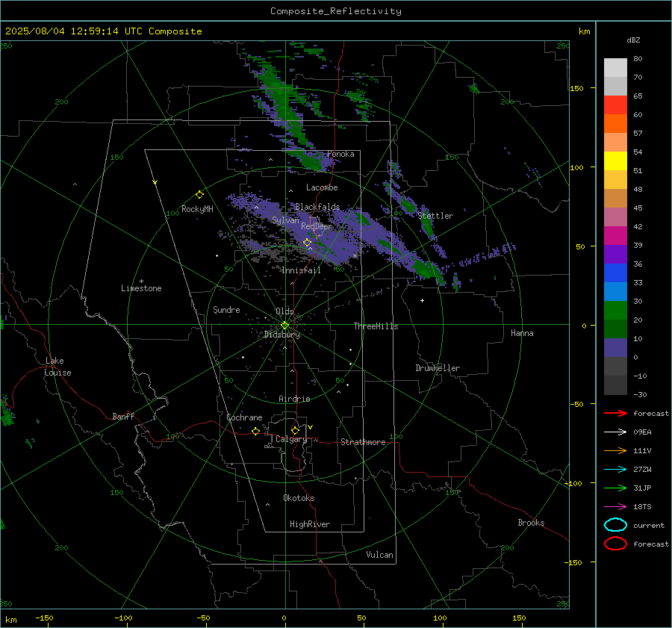The height and width of the screenshot is (628, 672).
Task: Click the 39 dBZ magenta color swatch
Action: click(615, 235)
